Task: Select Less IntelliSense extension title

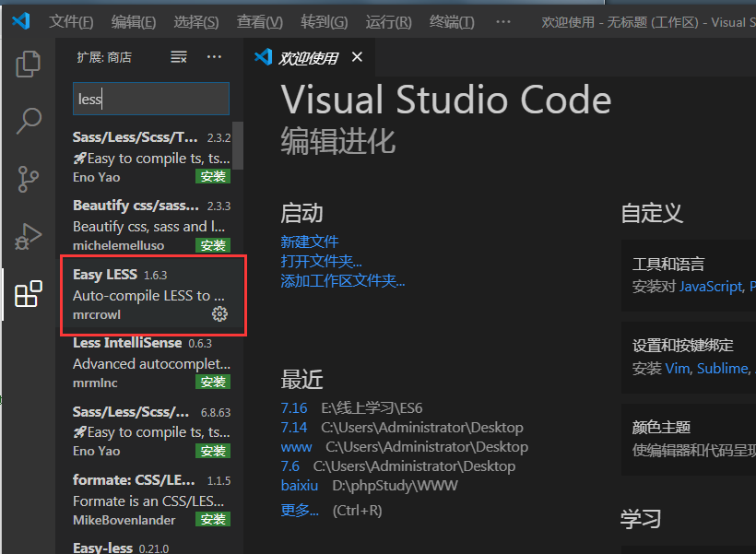Action: click(x=127, y=343)
